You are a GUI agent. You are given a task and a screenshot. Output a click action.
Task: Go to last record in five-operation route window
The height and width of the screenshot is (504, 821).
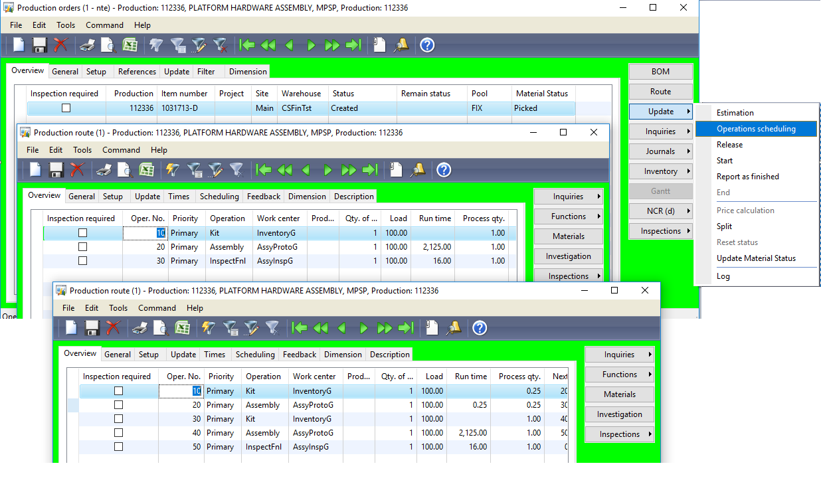(x=407, y=328)
